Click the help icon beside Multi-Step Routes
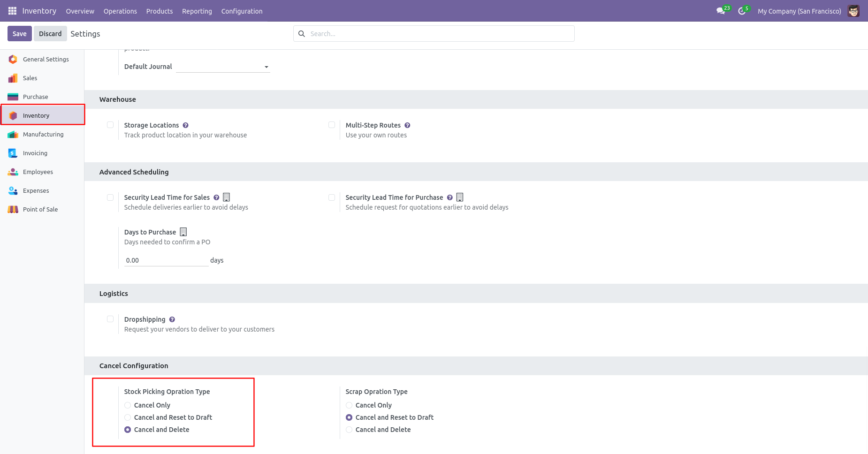Viewport: 868px width, 454px height. [x=407, y=125]
